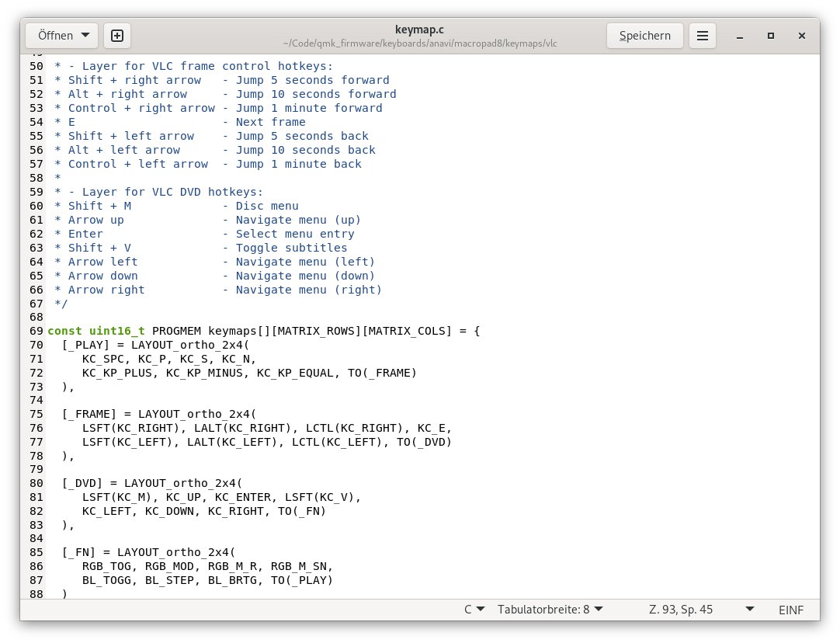Viewport: 840px width, 643px height.
Task: Open the C language selector dropdown
Action: pos(474,610)
